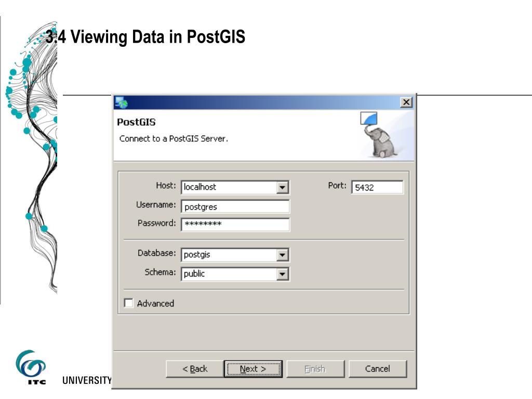Click into the Username field with postgres

[235, 207]
